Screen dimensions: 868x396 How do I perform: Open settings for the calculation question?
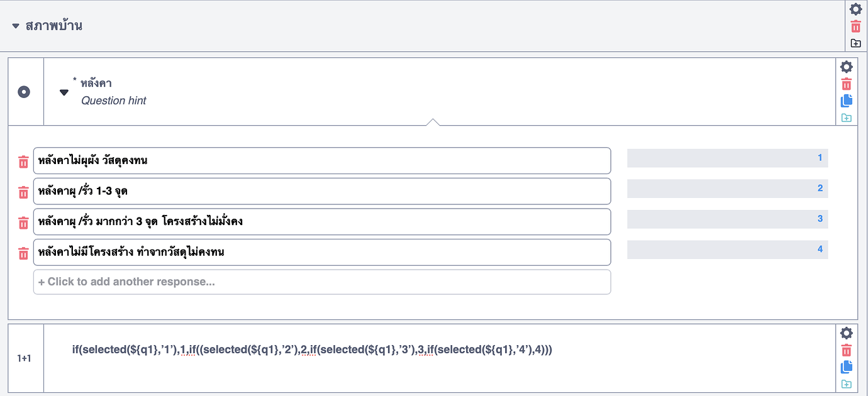click(847, 333)
